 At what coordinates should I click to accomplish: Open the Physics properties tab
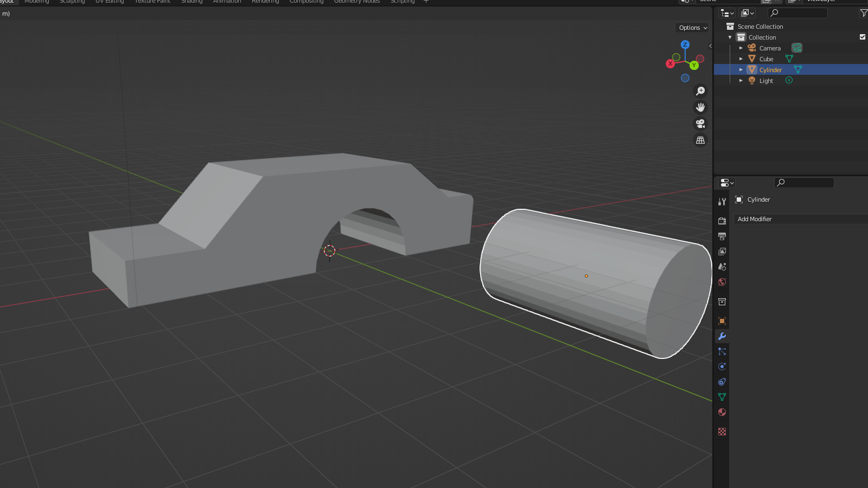point(722,367)
